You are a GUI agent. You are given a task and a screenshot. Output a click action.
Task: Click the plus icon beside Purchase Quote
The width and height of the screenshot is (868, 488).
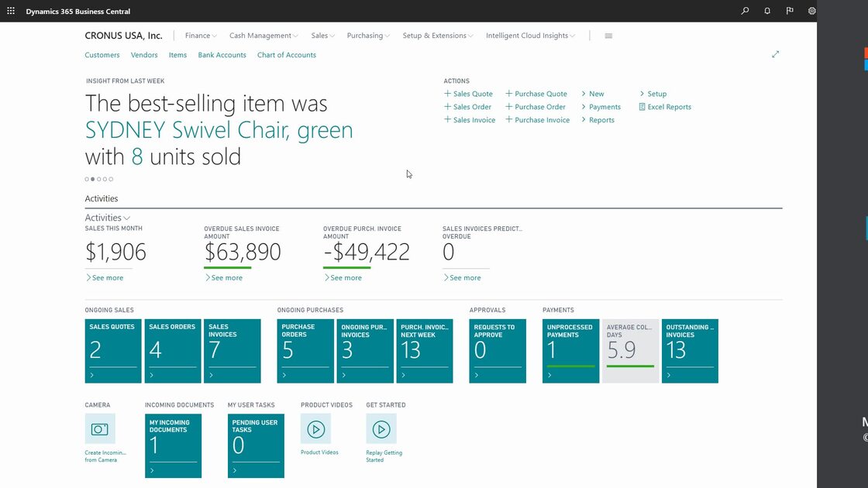pos(508,93)
